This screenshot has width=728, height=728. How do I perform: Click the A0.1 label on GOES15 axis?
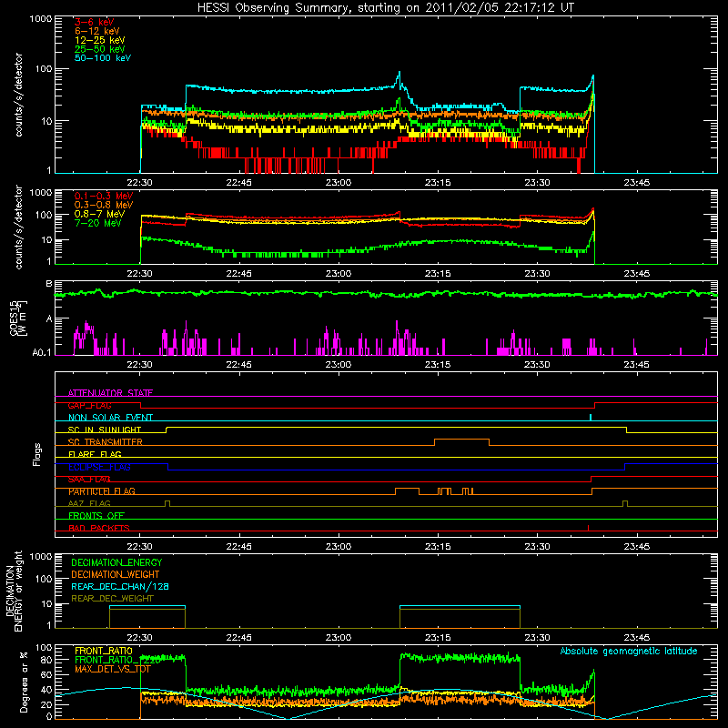click(42, 353)
